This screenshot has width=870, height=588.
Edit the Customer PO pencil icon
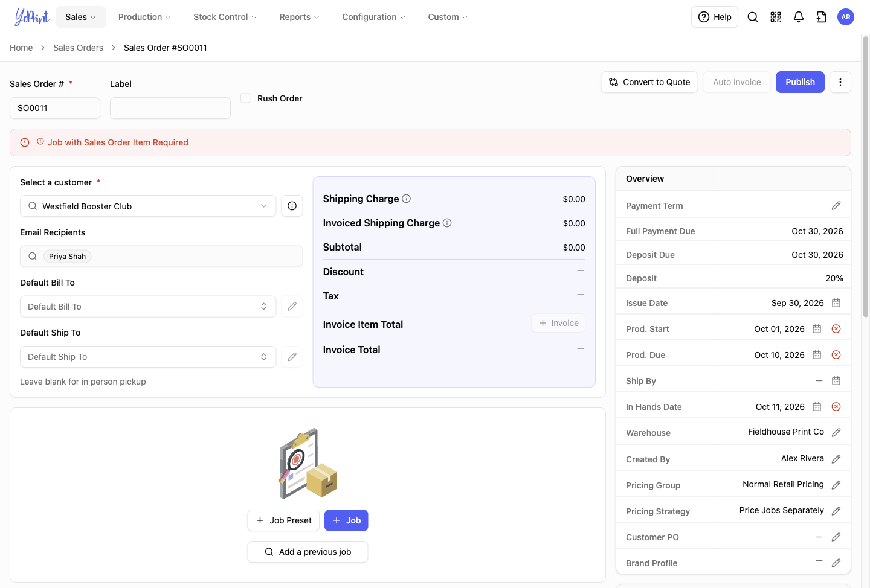(x=836, y=537)
